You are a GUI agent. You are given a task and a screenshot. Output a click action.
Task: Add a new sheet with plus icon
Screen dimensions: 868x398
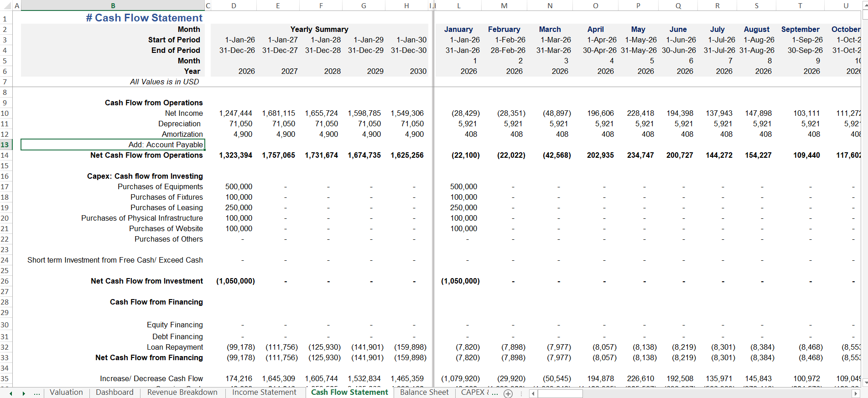click(508, 393)
